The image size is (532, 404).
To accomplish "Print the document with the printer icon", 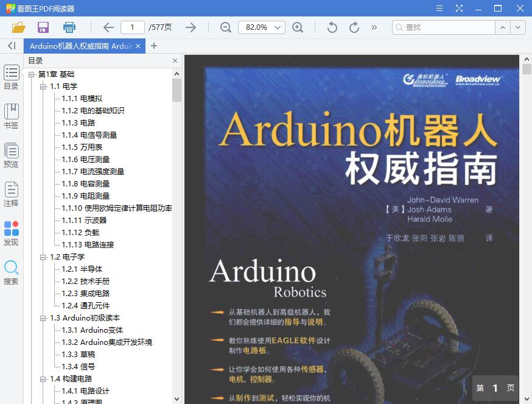I will (69, 27).
